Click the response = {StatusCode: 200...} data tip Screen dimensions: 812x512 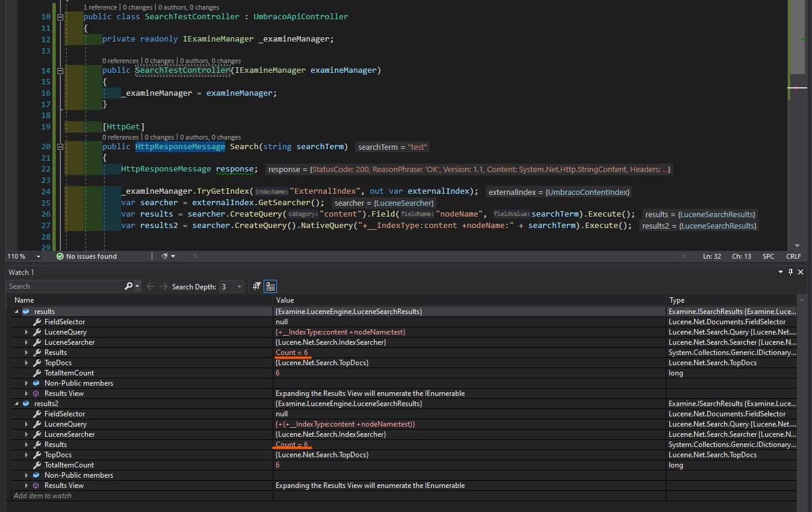click(x=469, y=170)
